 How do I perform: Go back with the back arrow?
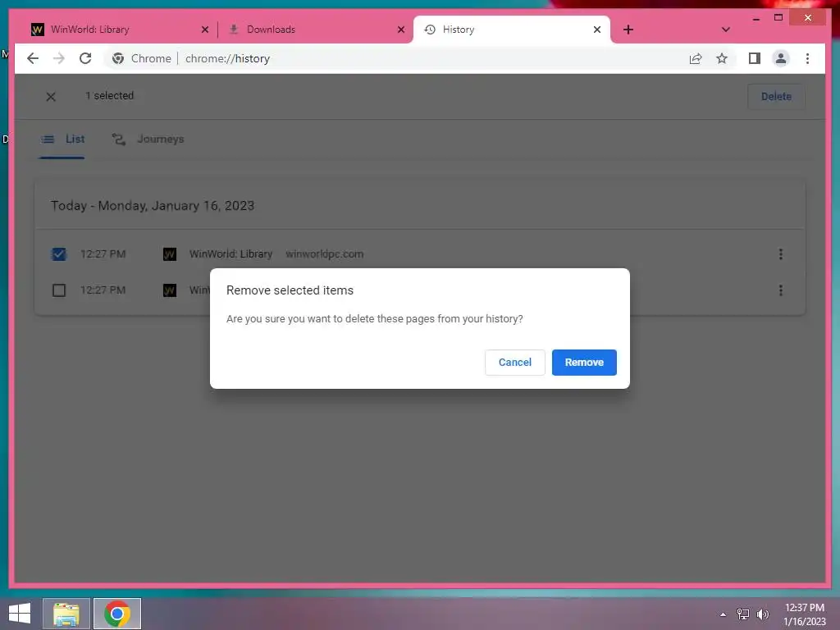click(x=33, y=58)
